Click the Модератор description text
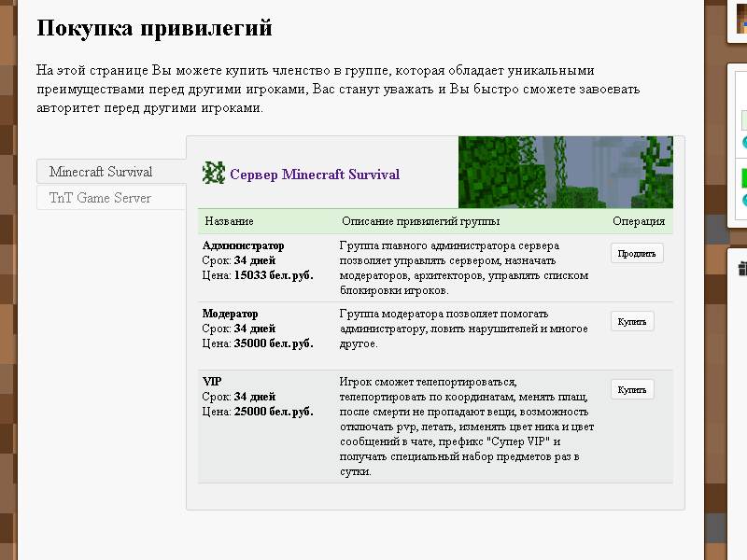 coord(463,329)
